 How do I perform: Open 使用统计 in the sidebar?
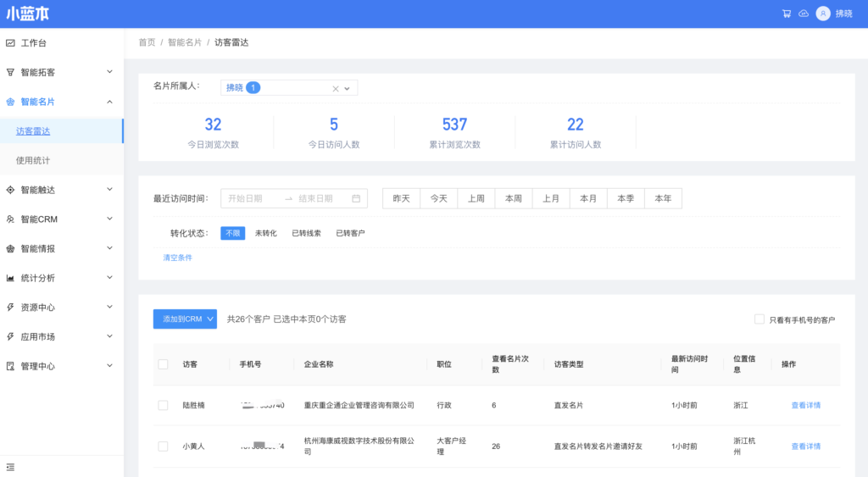(x=33, y=160)
